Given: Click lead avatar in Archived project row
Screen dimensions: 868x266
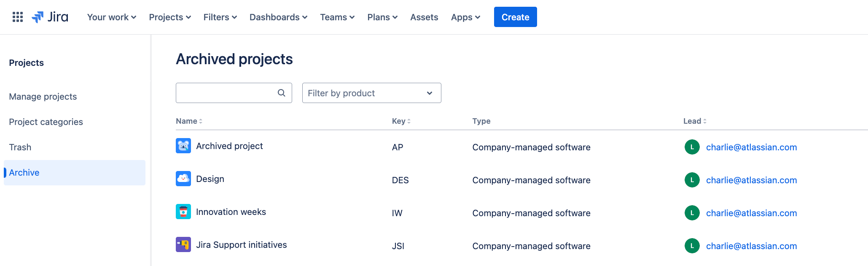Looking at the screenshot, I should pos(692,147).
